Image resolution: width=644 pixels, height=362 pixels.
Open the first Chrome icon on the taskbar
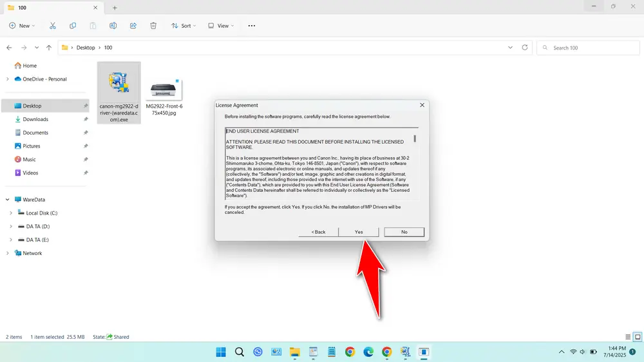pyautogui.click(x=350, y=352)
